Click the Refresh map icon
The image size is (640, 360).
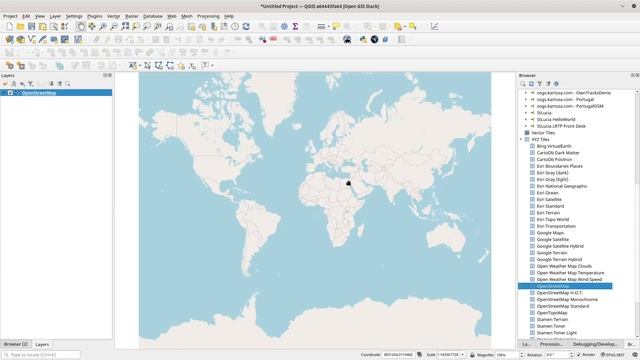point(246,27)
